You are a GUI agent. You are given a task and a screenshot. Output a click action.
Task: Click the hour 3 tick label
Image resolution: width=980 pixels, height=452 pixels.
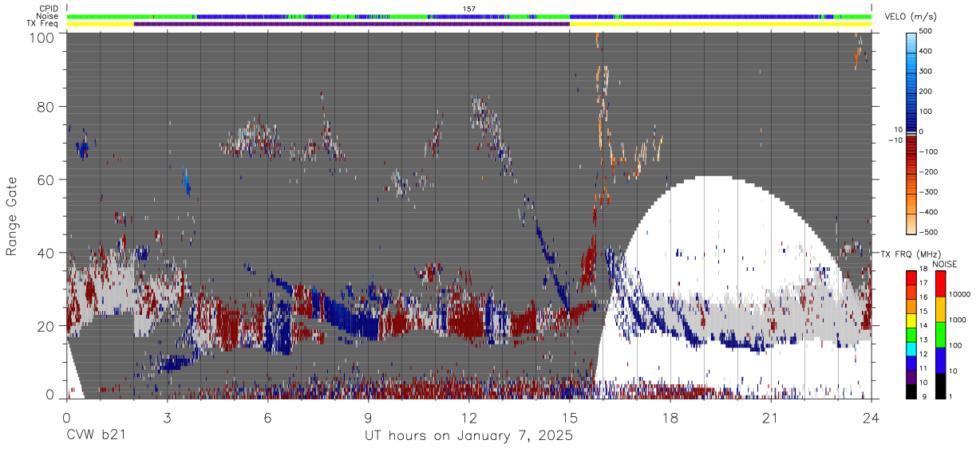point(167,418)
